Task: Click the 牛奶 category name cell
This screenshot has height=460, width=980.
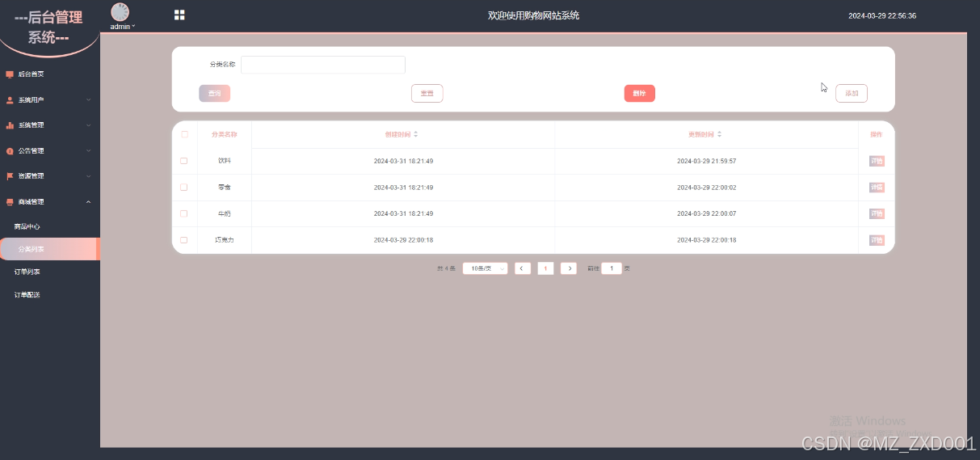Action: click(224, 213)
